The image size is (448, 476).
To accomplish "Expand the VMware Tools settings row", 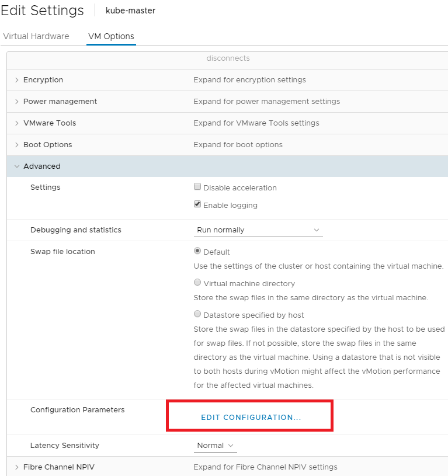I will tap(17, 123).
